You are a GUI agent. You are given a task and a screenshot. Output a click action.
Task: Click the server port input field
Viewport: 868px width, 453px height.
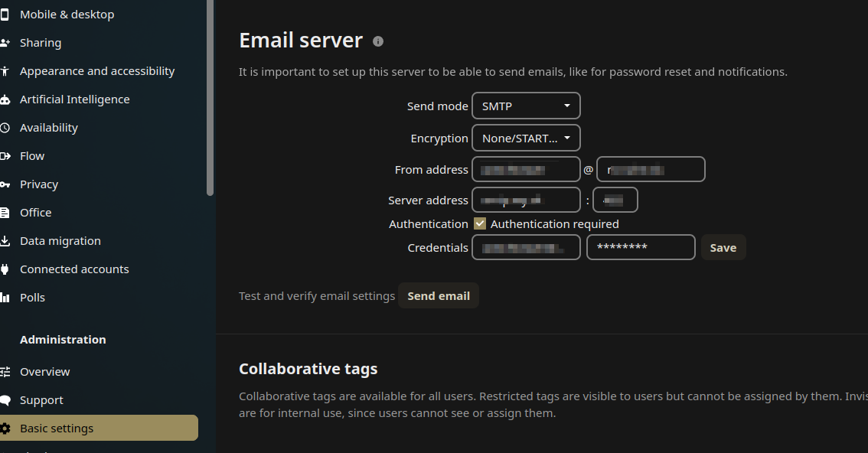click(615, 200)
